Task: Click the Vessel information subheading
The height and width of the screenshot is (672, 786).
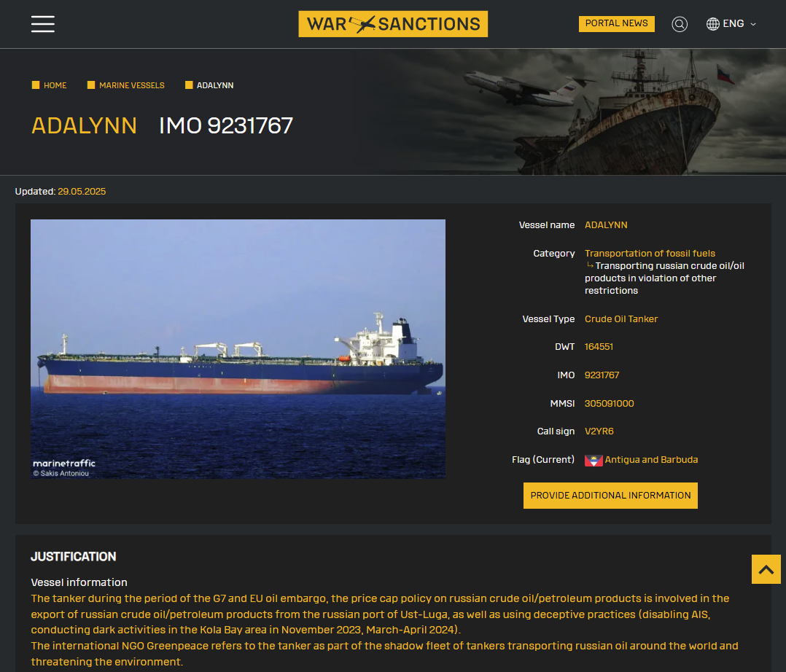Action: [x=79, y=582]
